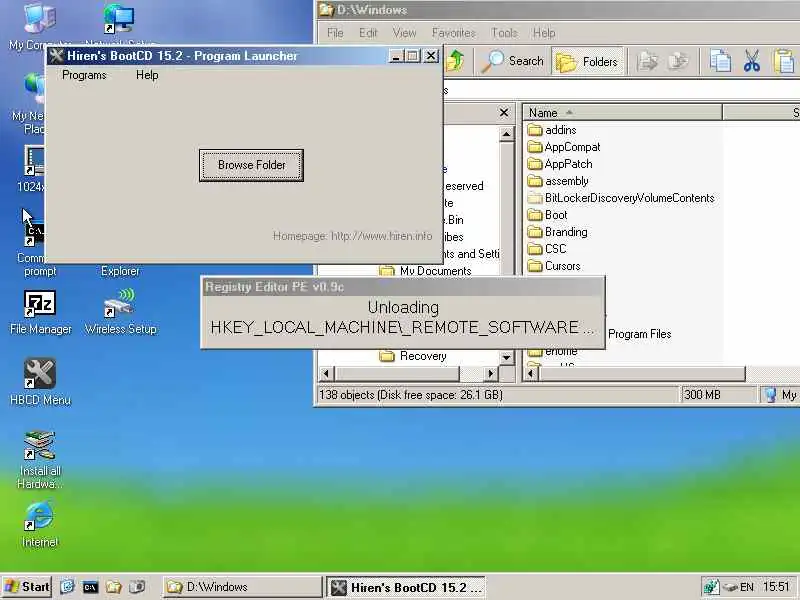Open Help menu in D:\Windows explorer
Screen dimensions: 800x600
coord(544,33)
